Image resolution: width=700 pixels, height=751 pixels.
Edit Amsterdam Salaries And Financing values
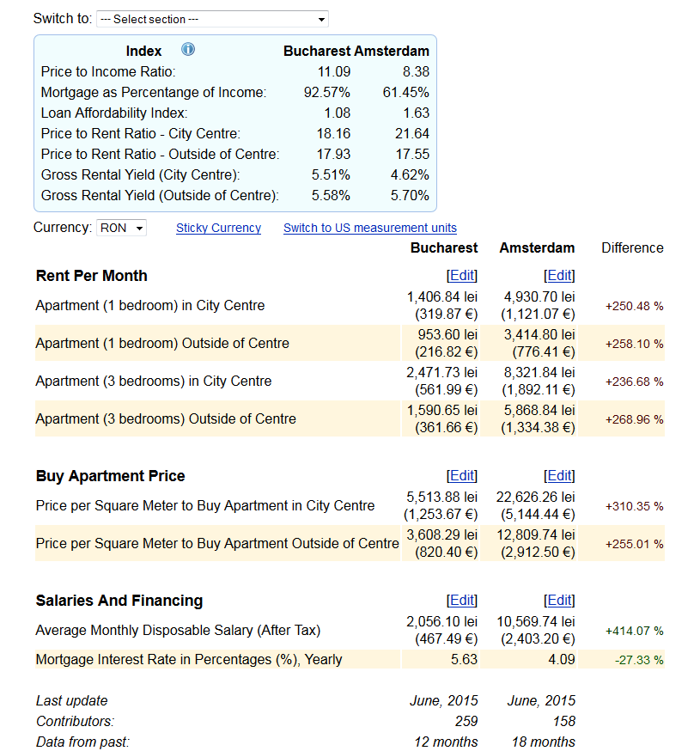(x=559, y=600)
